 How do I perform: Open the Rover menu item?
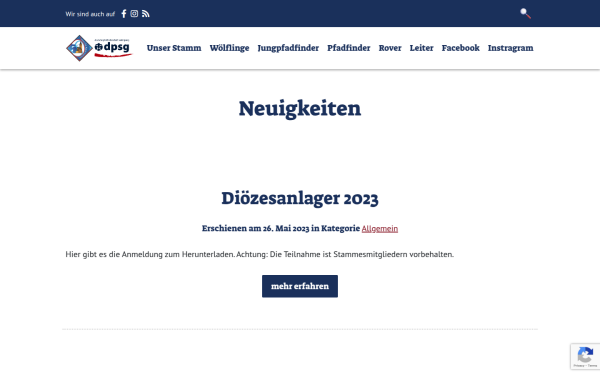(390, 48)
